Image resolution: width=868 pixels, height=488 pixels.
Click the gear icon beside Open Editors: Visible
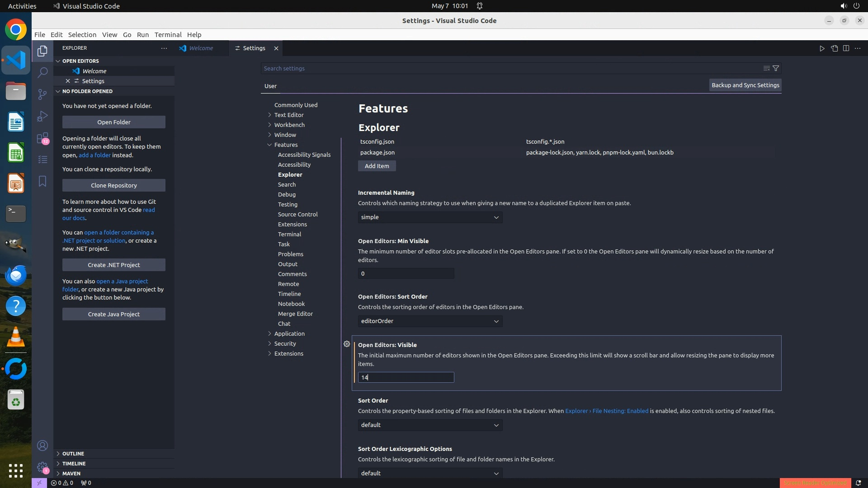[347, 344]
